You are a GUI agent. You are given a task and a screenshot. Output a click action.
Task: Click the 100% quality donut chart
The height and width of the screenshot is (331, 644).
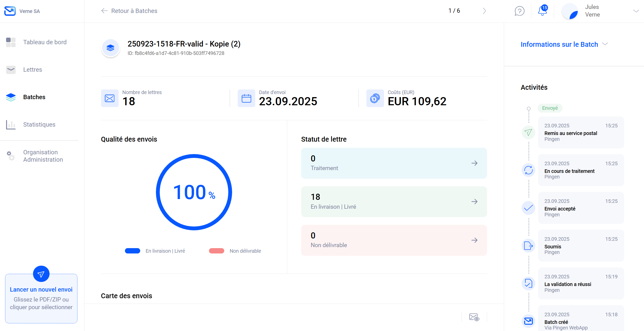tap(194, 192)
